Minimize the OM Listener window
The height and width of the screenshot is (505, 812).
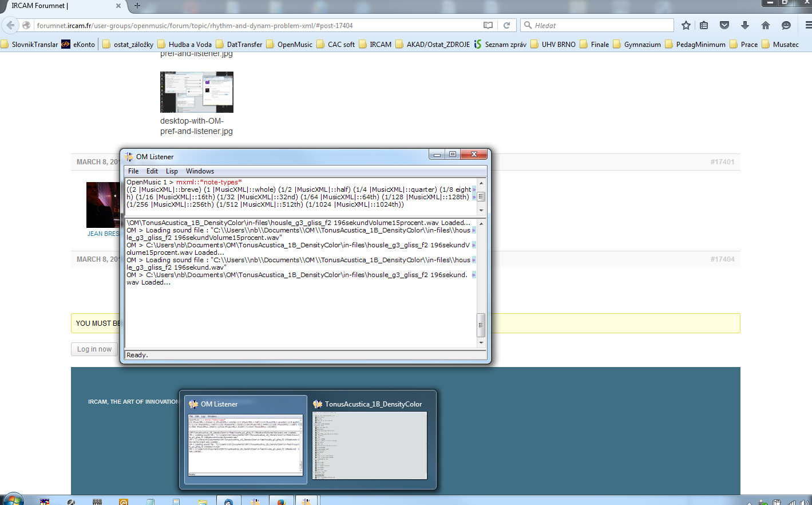click(x=437, y=155)
